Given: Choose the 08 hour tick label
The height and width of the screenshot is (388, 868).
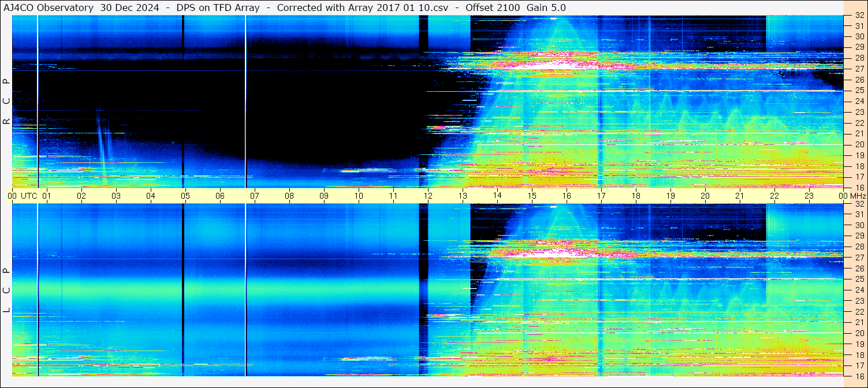Looking at the screenshot, I should (x=289, y=196).
